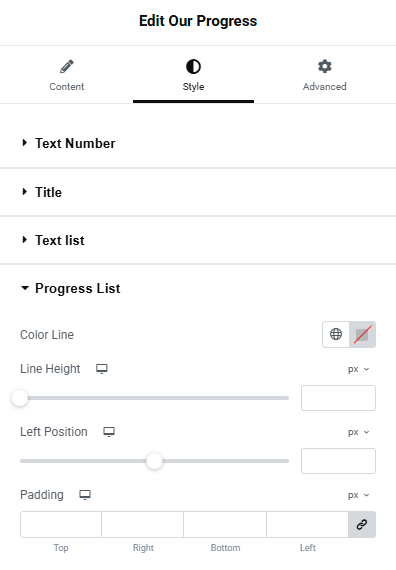Click the responsive monitor icon beside Padding
Image resolution: width=396 pixels, height=570 pixels.
85,495
